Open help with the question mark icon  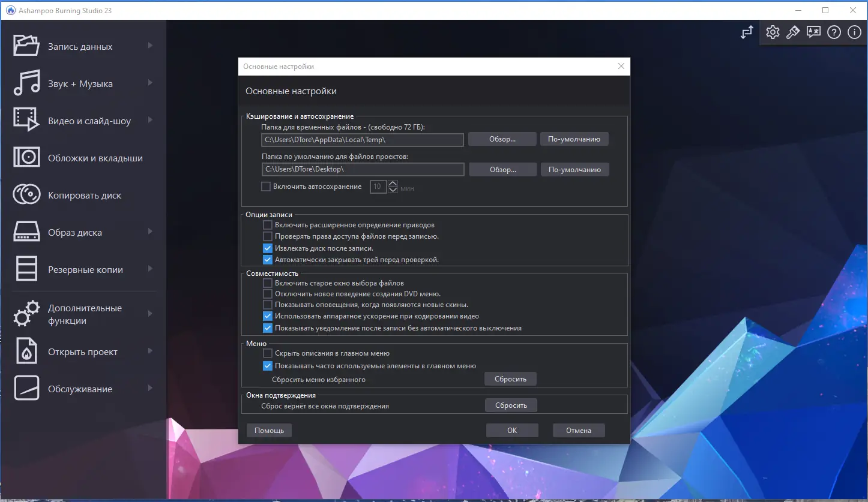click(x=834, y=32)
